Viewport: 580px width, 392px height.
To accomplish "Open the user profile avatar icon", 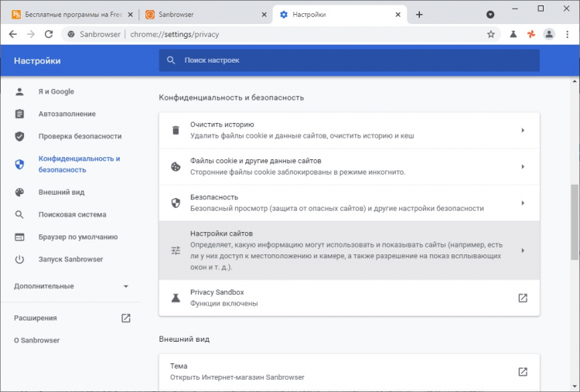I will [x=550, y=34].
